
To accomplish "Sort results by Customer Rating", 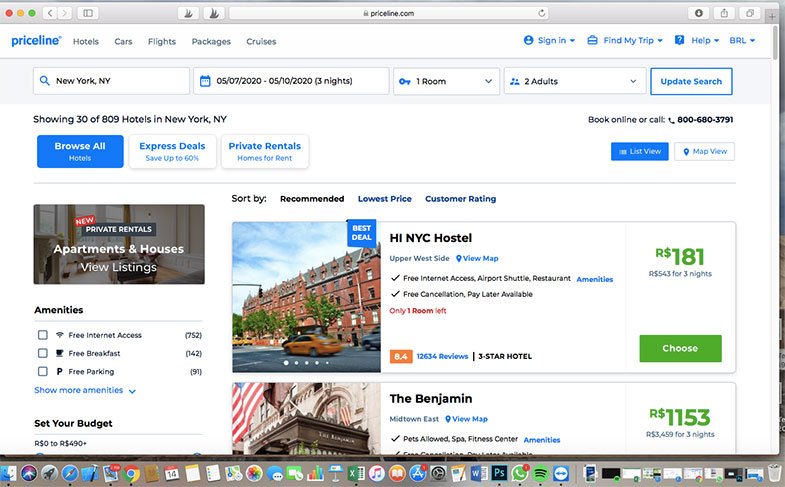I will click(x=461, y=199).
